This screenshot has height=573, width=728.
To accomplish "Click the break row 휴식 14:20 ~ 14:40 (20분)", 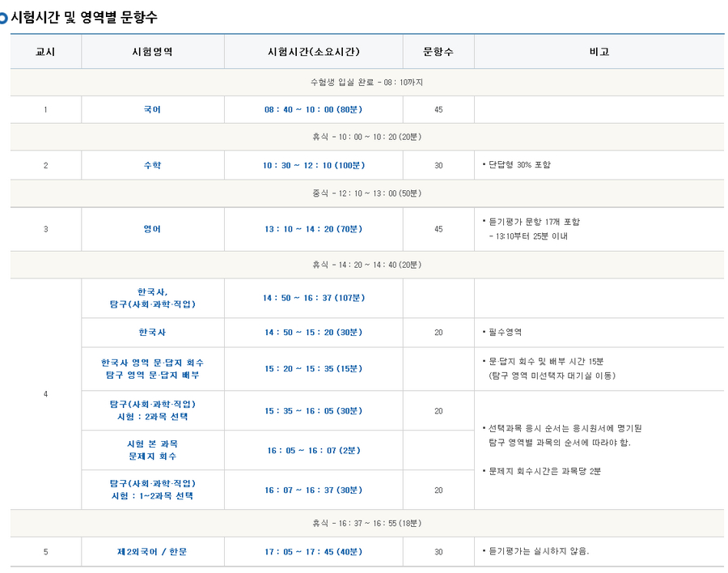I will 366,265.
